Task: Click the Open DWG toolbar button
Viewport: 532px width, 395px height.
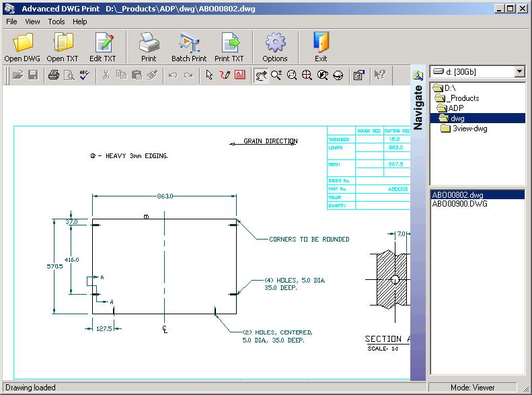Action: (22, 47)
